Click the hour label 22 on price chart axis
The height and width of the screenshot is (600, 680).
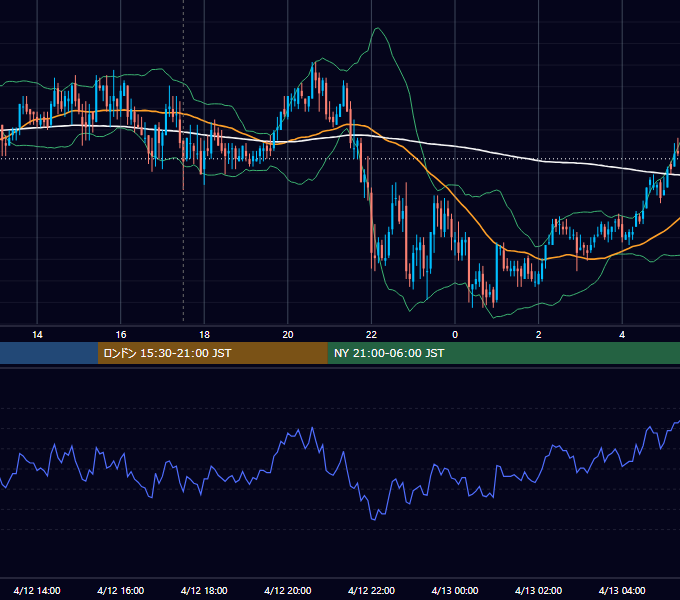click(371, 334)
